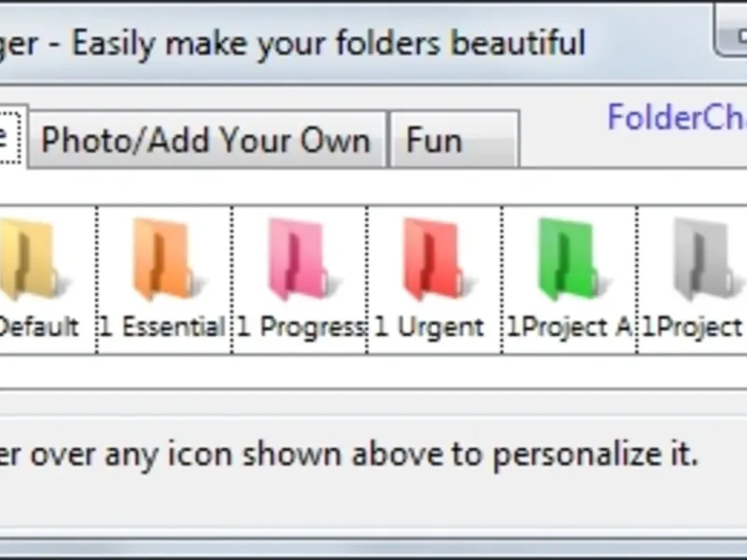Screen dimensions: 747x560
Task: Pick the pink 1 Progress folder icon
Action: click(297, 259)
